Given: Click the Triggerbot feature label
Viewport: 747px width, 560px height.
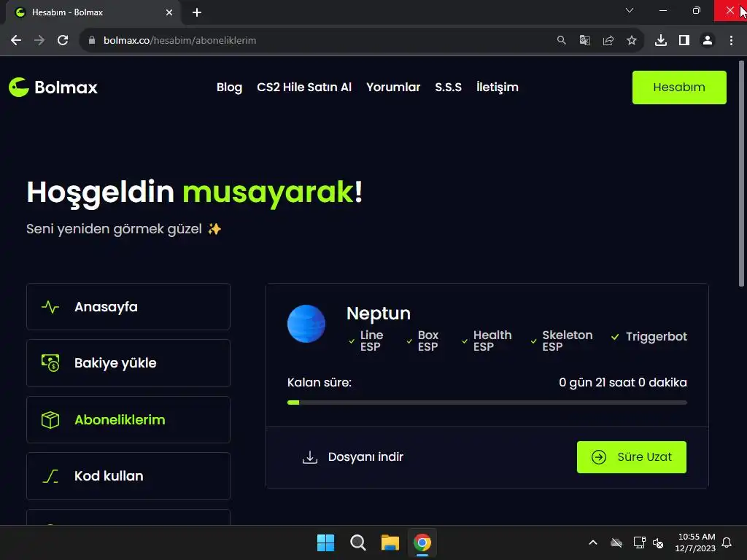Looking at the screenshot, I should pos(656,337).
